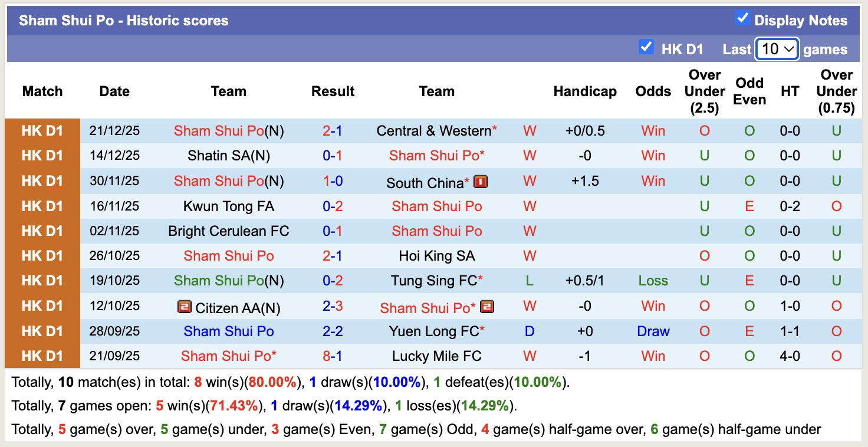868x447 pixels.
Task: Uncheck the HK D1 league filter checkbox
Action: (646, 47)
